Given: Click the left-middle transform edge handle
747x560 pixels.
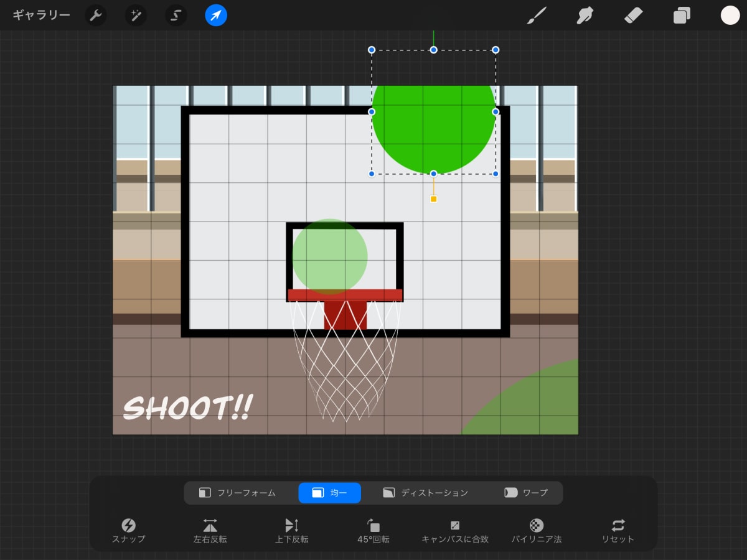Looking at the screenshot, I should click(372, 112).
